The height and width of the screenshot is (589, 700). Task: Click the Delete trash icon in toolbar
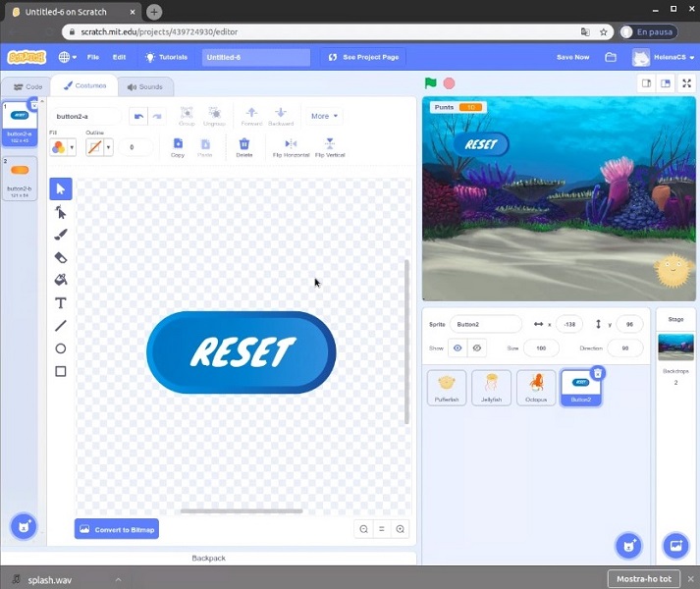coord(244,148)
